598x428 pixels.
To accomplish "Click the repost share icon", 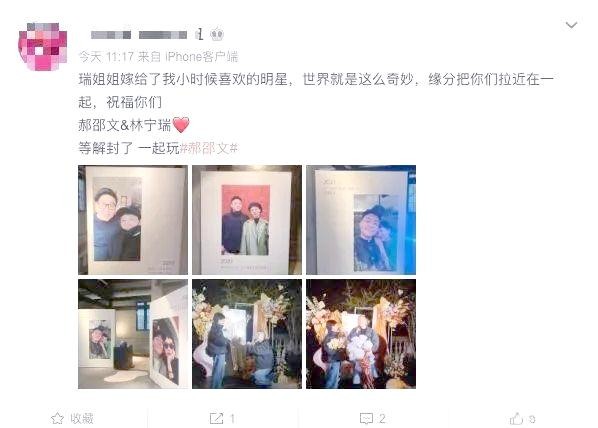I will [216, 418].
